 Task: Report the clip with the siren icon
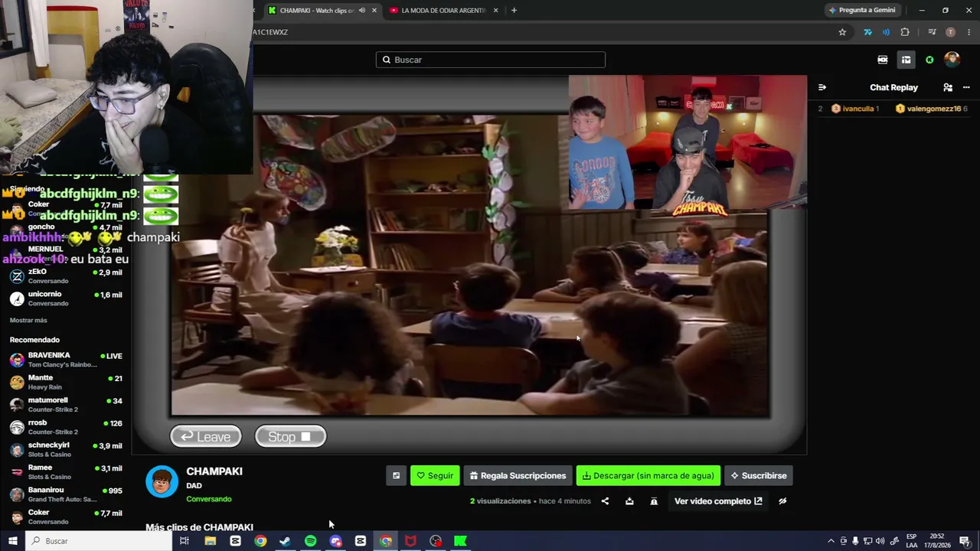(654, 501)
